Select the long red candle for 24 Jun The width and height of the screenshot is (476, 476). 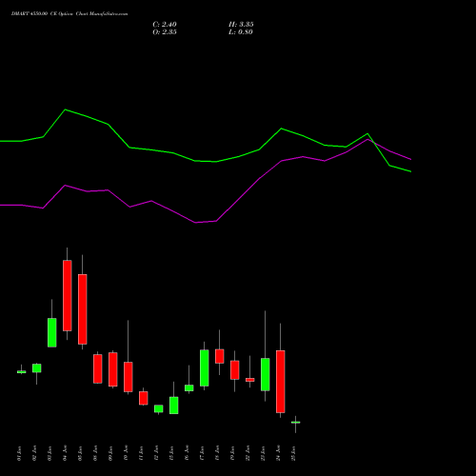point(281,382)
